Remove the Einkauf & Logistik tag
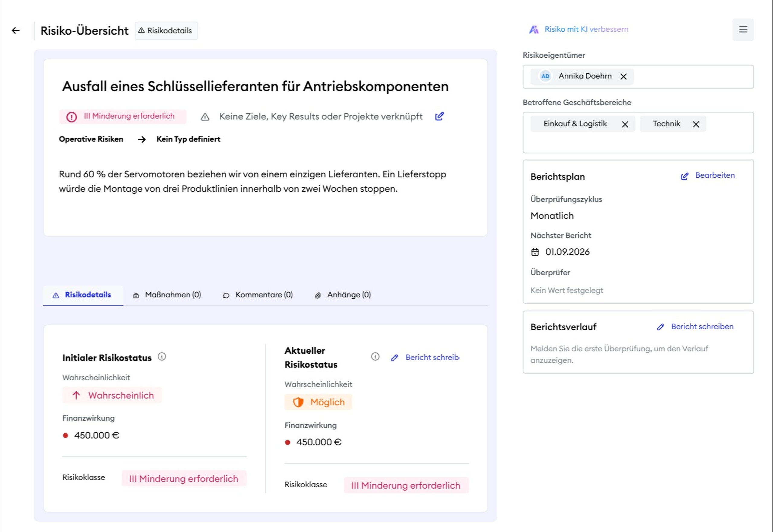773x532 pixels. pos(625,124)
